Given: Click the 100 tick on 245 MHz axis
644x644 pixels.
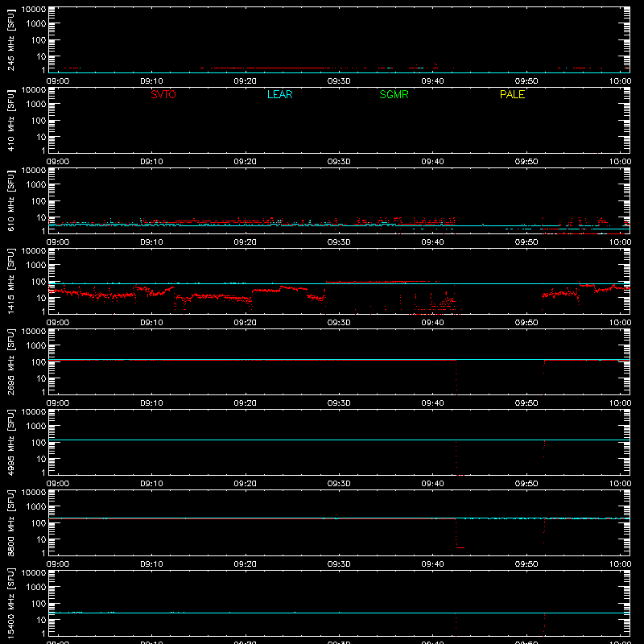Looking at the screenshot, I should (39, 40).
